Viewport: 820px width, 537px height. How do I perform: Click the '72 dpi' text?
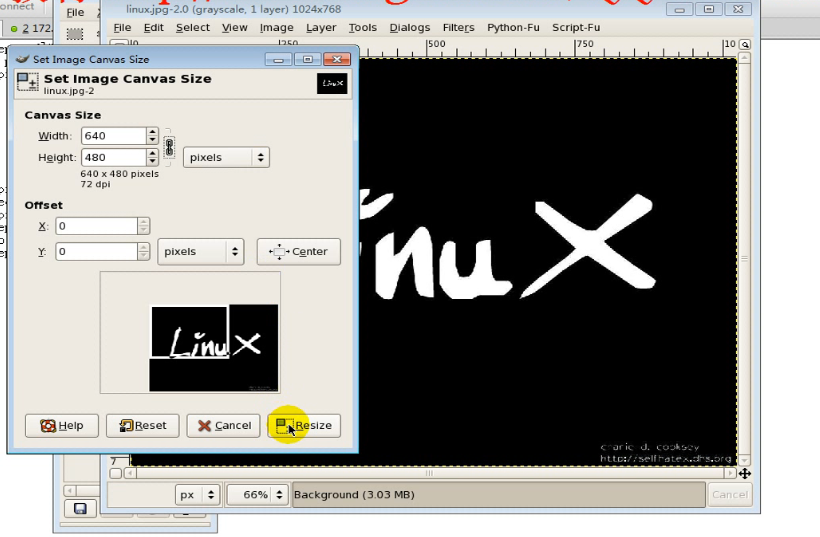[95, 184]
